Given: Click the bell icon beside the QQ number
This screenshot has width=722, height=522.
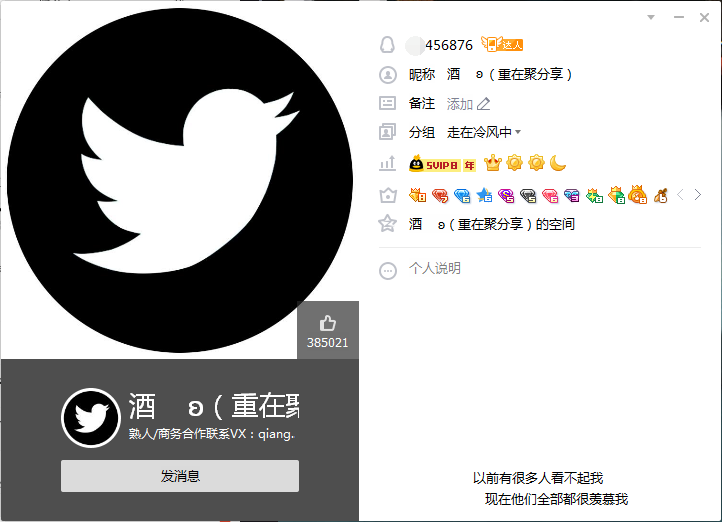Looking at the screenshot, I should coord(387,45).
